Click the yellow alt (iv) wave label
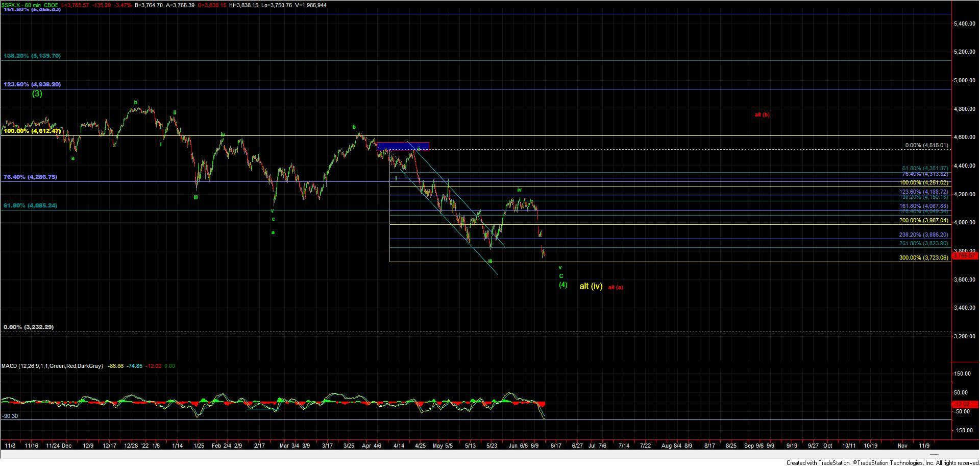 click(591, 286)
